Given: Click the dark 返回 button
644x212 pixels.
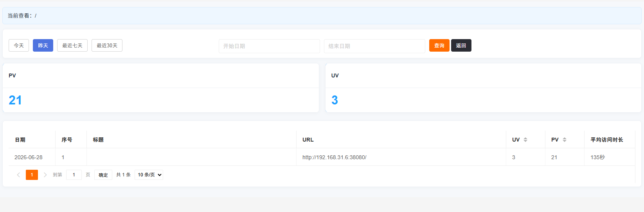Looking at the screenshot, I should point(461,45).
